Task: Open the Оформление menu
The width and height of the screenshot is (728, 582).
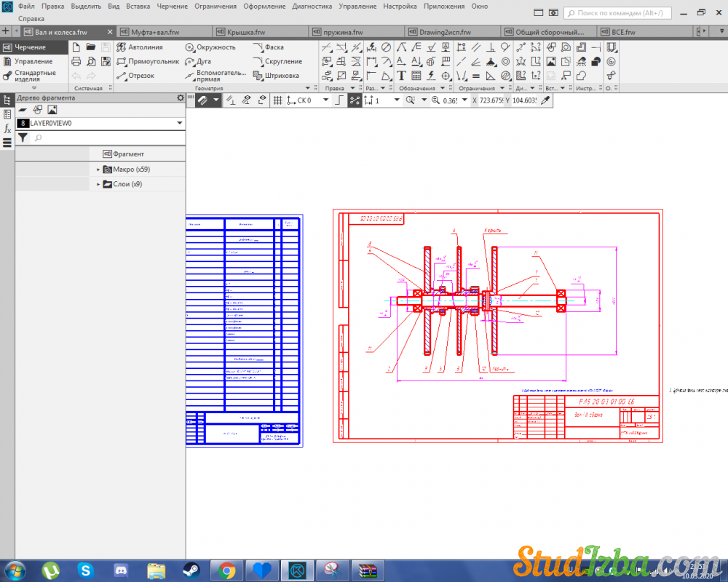Action: coord(264,6)
